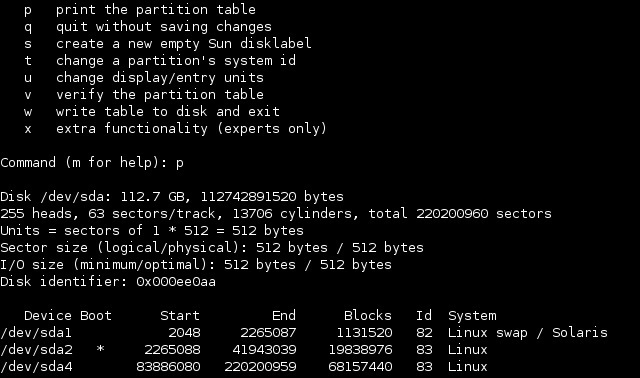Click the 'Start' column header
Viewport: 640px width, 378px height.
pyautogui.click(x=180, y=316)
